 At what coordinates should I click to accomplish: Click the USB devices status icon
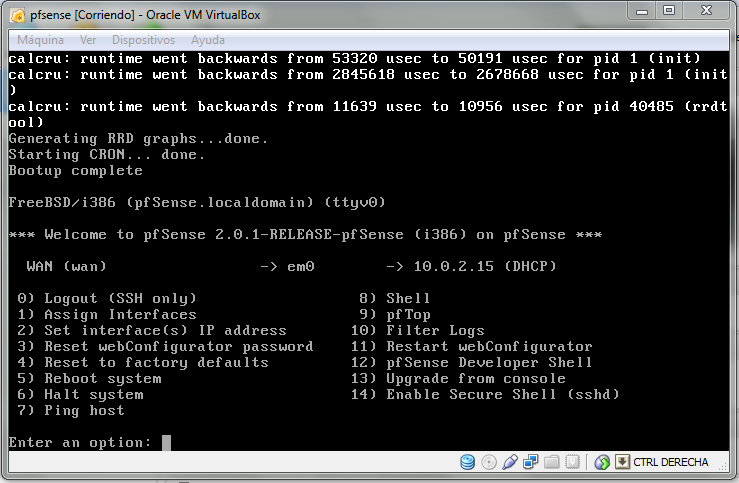tap(510, 462)
